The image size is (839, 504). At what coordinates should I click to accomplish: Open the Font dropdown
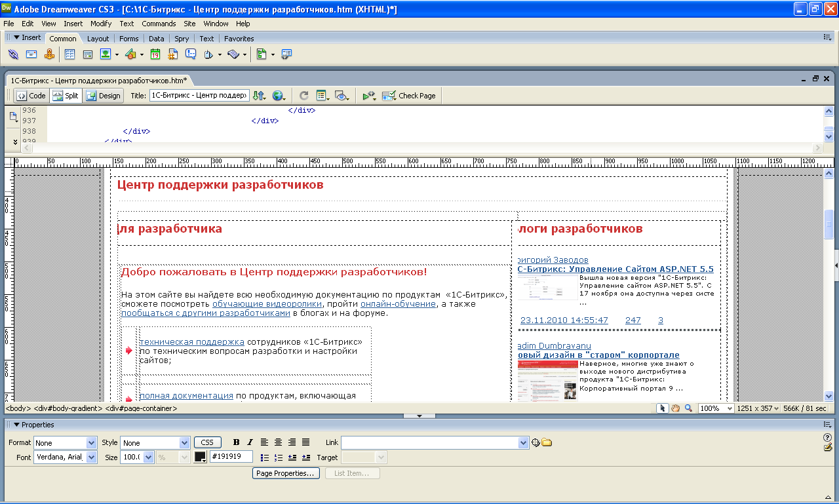[x=92, y=457]
